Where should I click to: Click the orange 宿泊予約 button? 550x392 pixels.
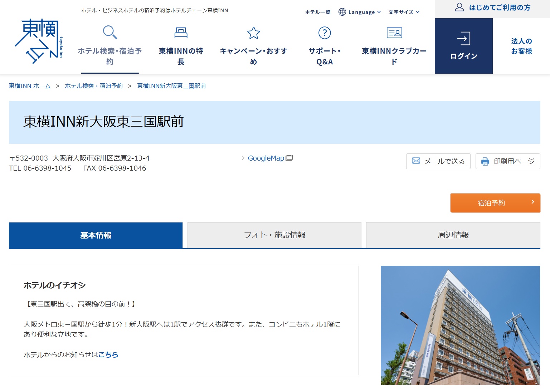coord(495,203)
